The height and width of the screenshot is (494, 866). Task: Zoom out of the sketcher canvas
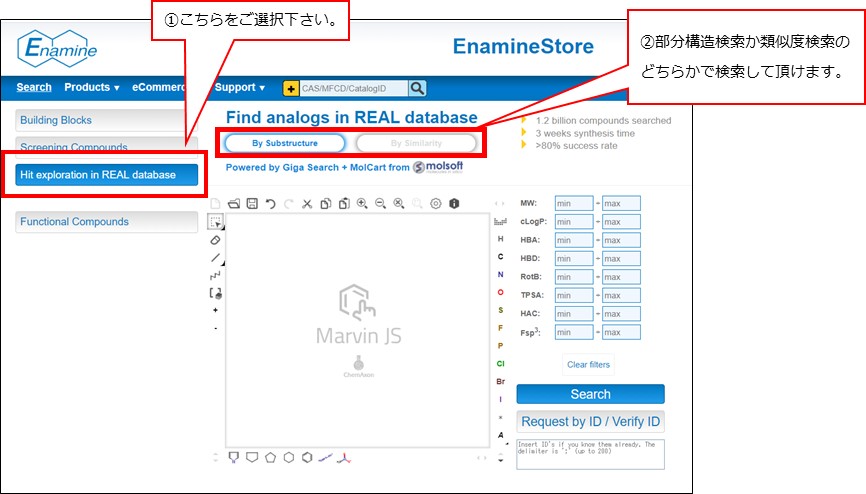381,203
